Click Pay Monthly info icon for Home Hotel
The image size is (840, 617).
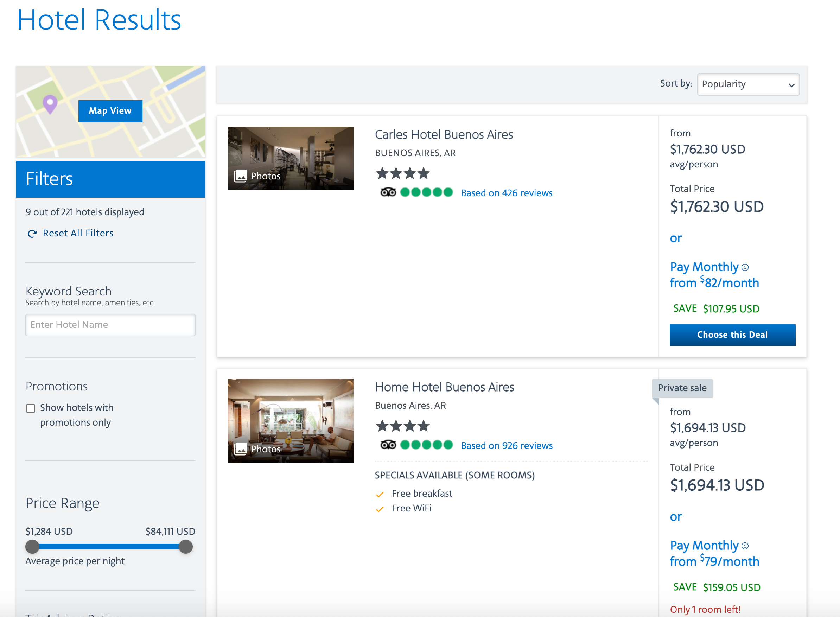point(745,546)
